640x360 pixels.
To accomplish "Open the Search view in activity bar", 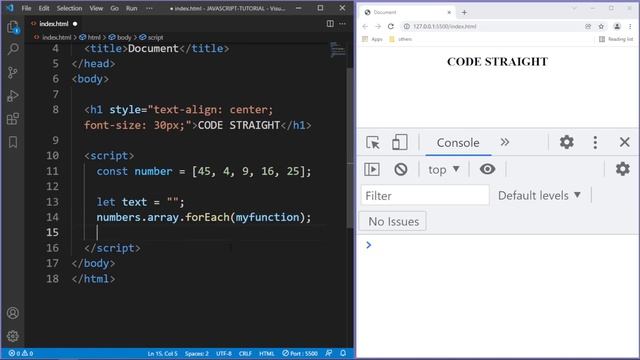I will [13, 49].
